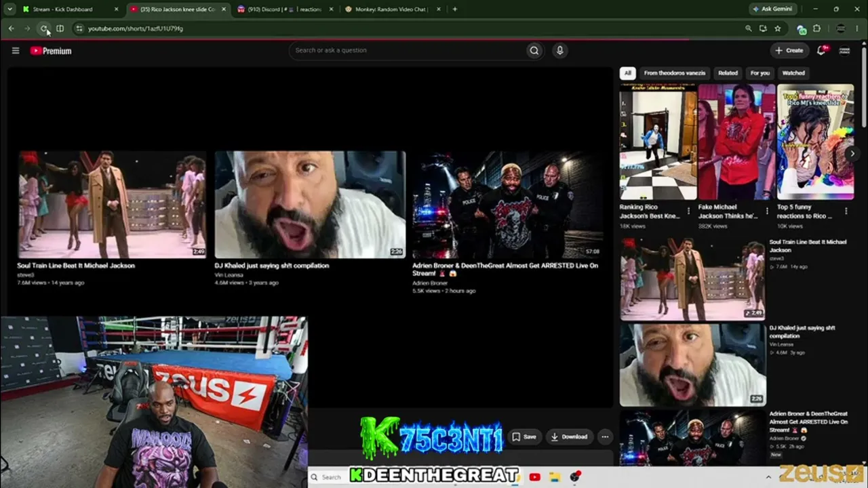
Task: Open the YouTube hamburger guide menu
Action: point(16,50)
